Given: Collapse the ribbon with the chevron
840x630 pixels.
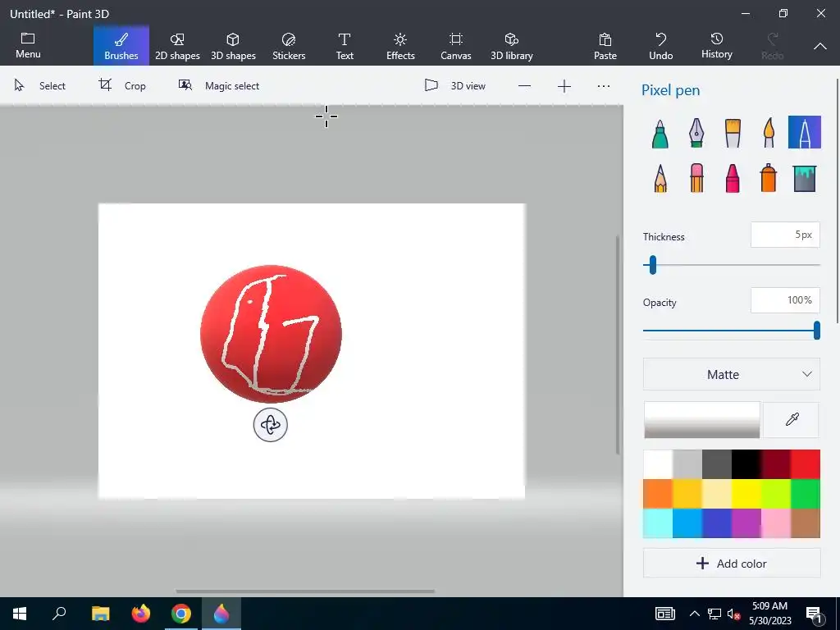Looking at the screenshot, I should click(x=820, y=46).
